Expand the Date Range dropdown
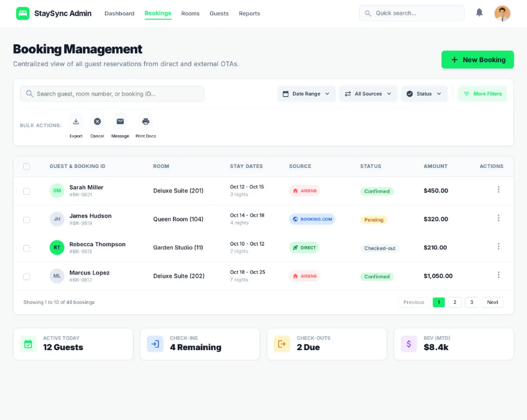The height and width of the screenshot is (420, 527). click(x=306, y=94)
